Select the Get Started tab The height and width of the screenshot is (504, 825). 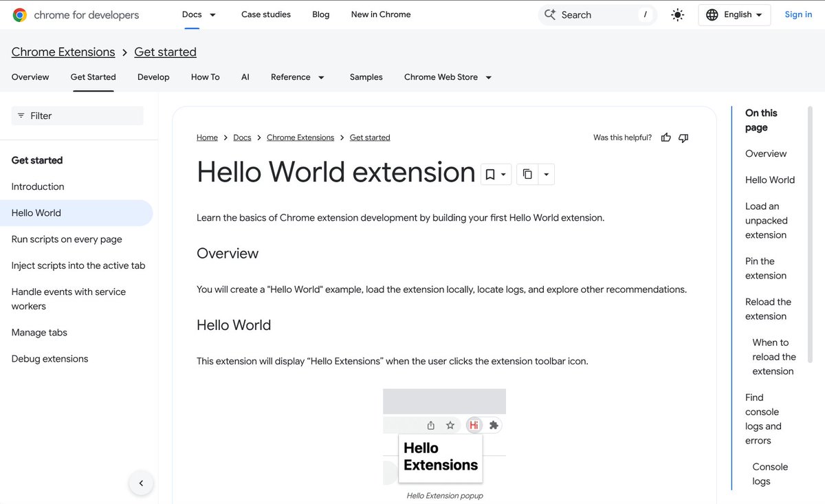coord(93,77)
